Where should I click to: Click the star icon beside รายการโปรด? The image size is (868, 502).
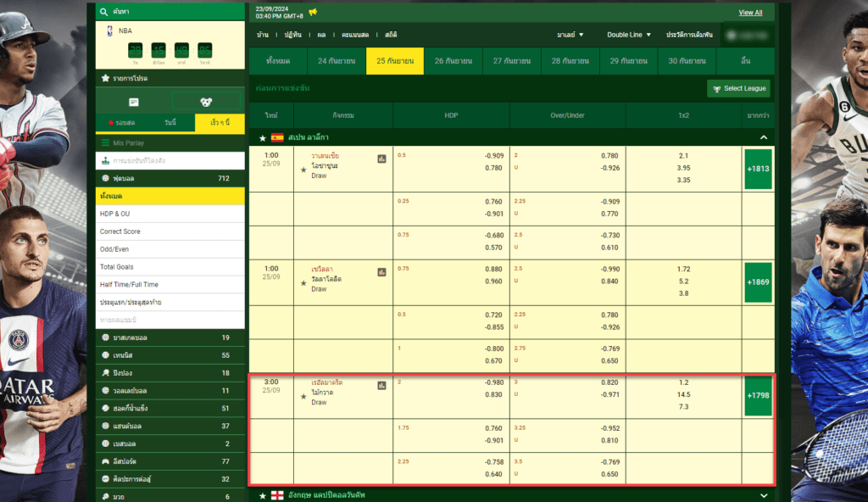tap(105, 78)
